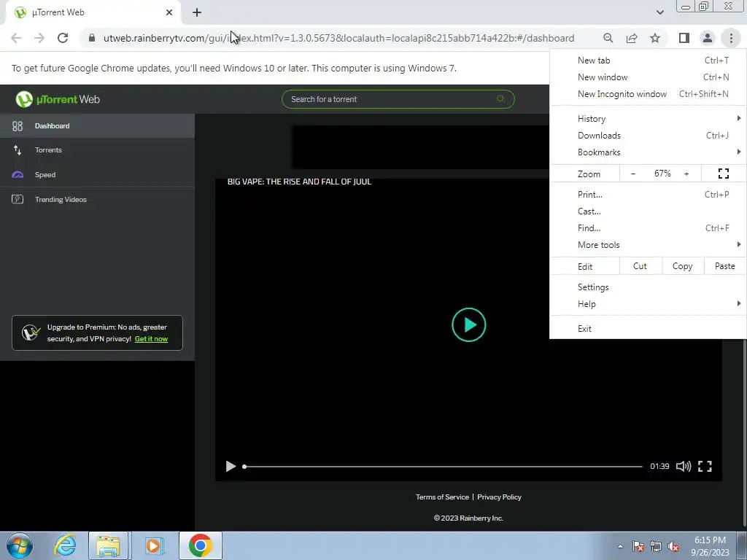The image size is (747, 560).
Task: Click the Chrome three-dot menu button
Action: 731,38
